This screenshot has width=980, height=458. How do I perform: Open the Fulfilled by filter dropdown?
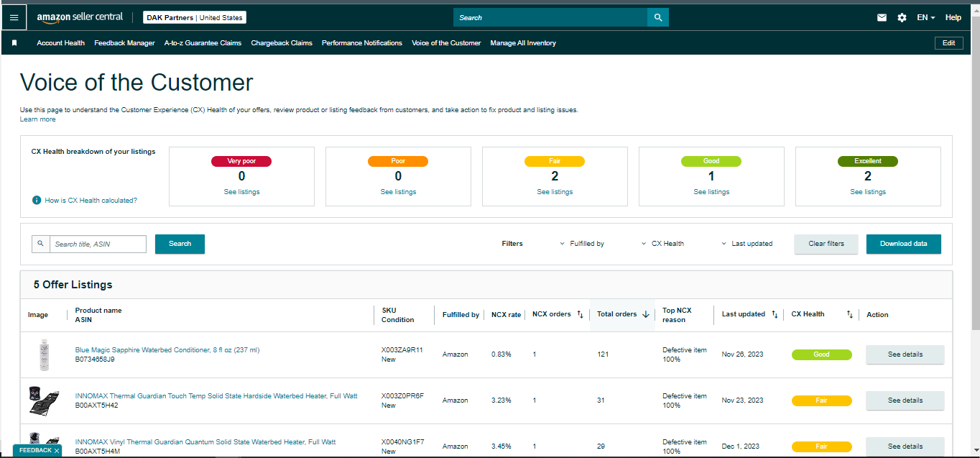coord(582,244)
